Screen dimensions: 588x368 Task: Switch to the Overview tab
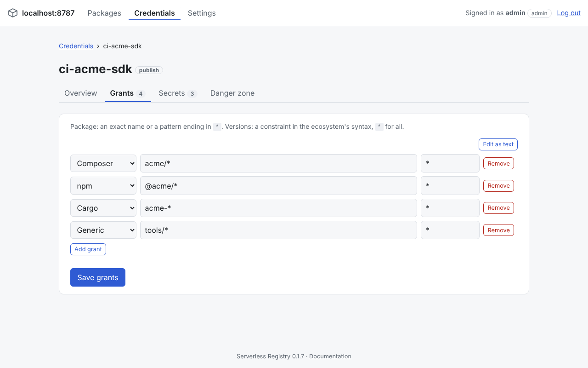click(x=81, y=93)
